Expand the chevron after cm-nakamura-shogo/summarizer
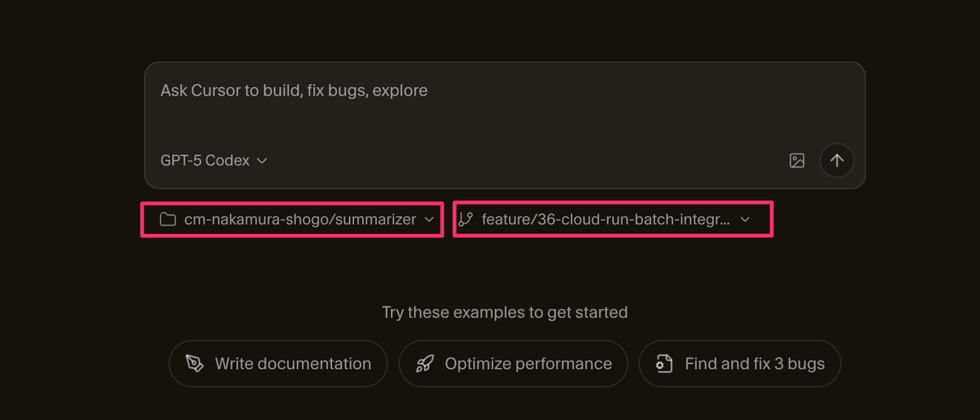The height and width of the screenshot is (420, 980). tap(429, 219)
